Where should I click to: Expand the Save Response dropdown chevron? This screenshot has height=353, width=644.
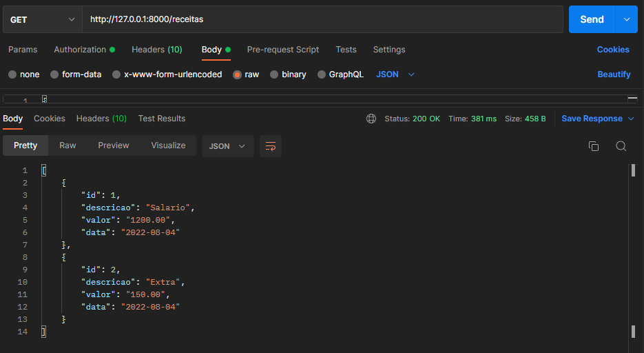pos(632,119)
